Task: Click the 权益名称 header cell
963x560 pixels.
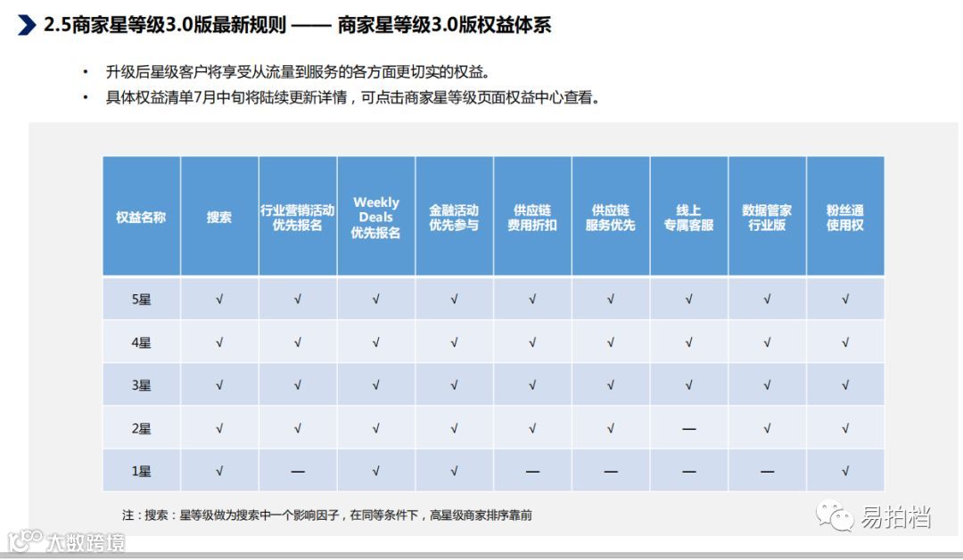Action: (141, 216)
